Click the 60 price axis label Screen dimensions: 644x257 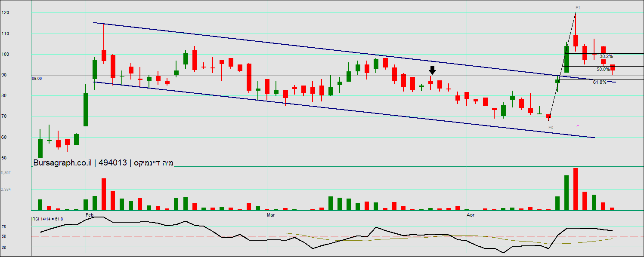[4, 137]
